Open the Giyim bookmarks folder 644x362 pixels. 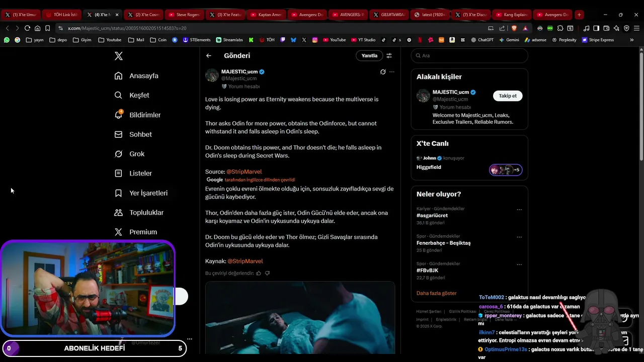[x=82, y=40]
